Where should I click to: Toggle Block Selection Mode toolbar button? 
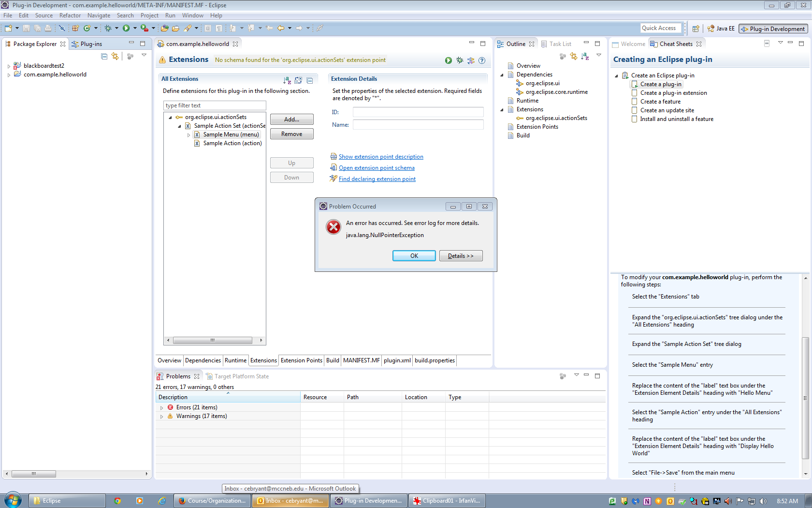208,28
